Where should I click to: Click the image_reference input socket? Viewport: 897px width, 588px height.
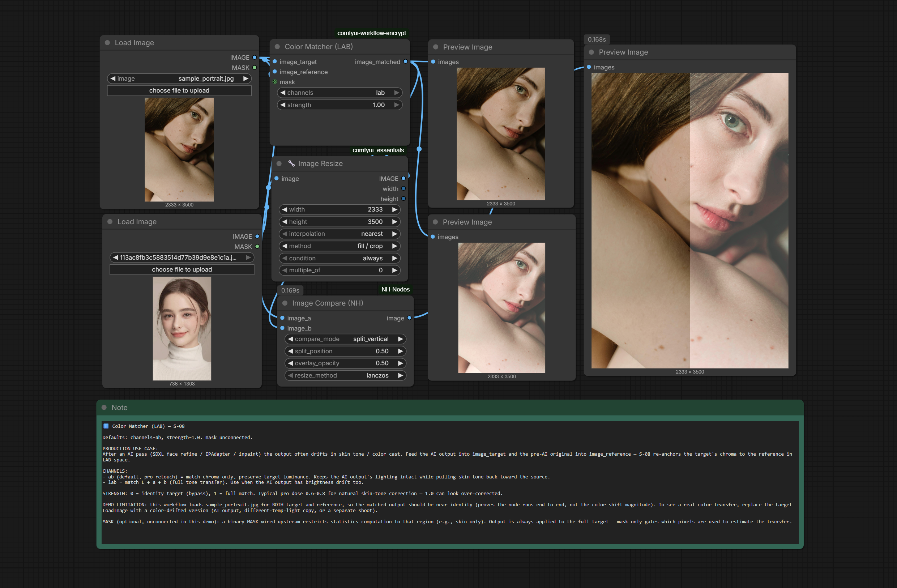coord(275,72)
